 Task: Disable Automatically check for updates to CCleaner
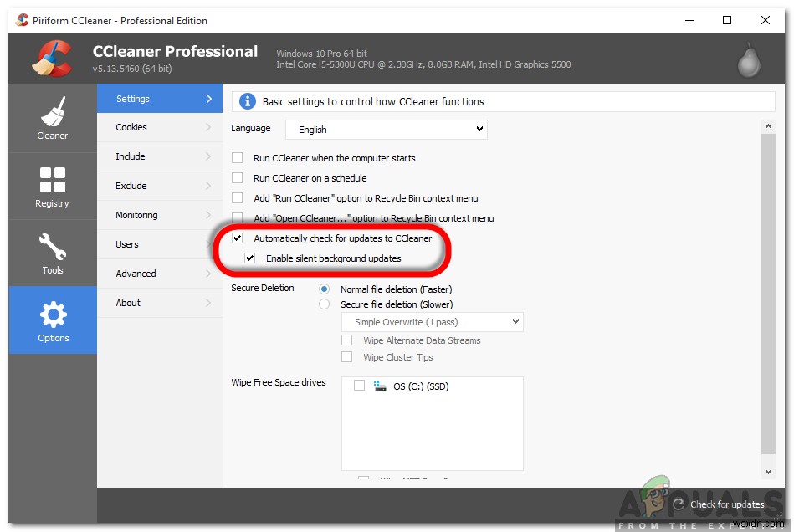237,238
